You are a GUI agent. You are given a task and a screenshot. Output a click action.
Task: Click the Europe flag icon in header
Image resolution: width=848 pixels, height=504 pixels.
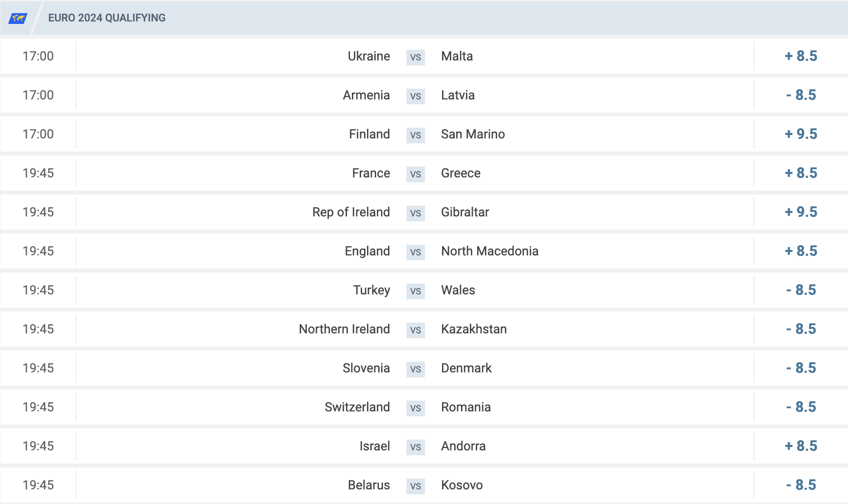coord(18,18)
